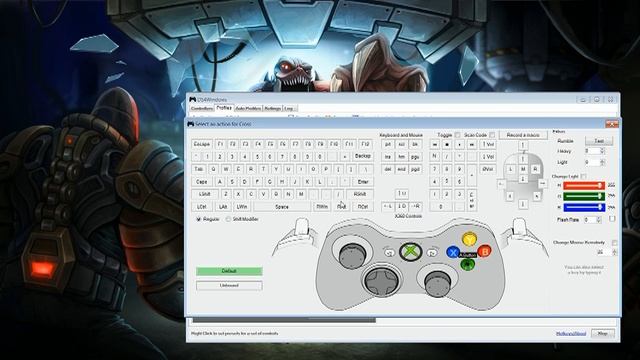Select the controller's Start button
Viewport: 640px width, 360px height.
[431, 253]
